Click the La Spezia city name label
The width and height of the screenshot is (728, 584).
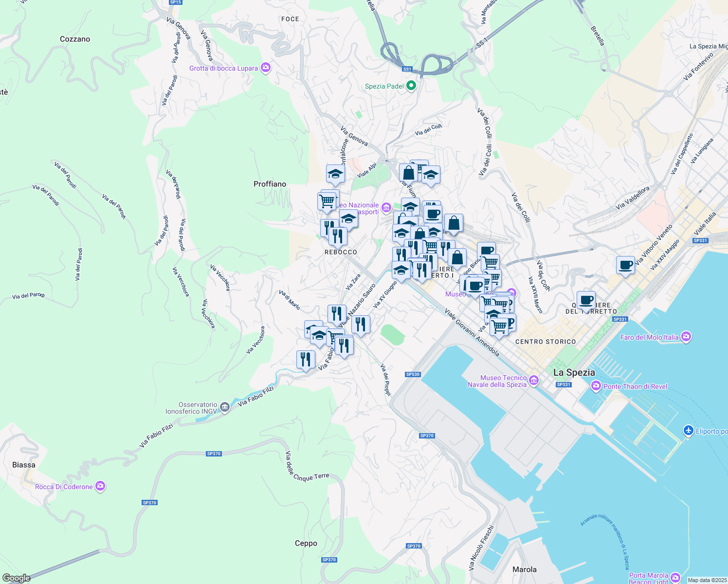(x=574, y=372)
